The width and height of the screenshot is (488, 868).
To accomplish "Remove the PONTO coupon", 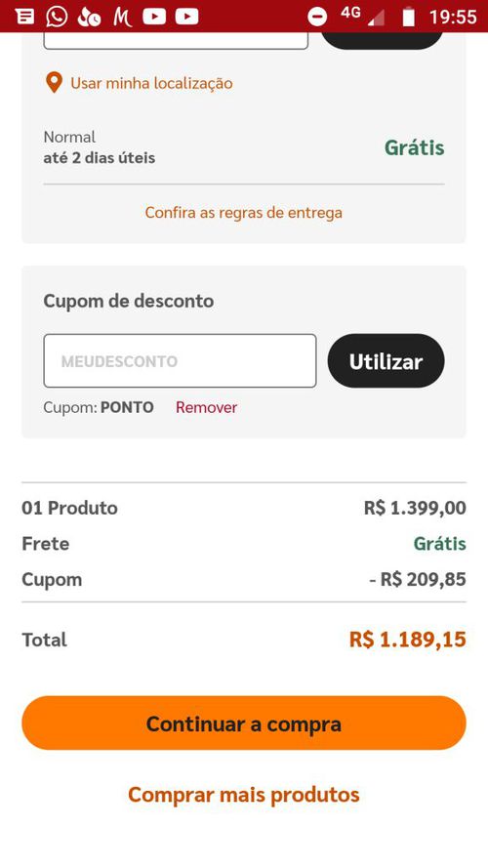I will [206, 407].
